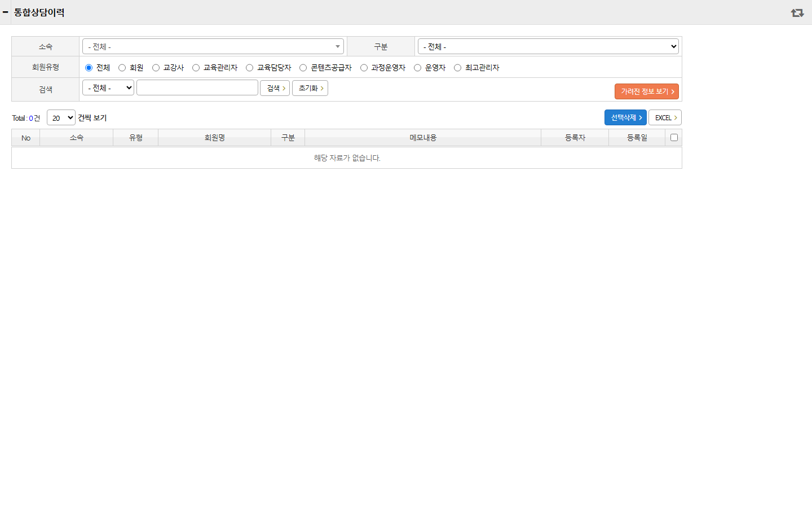Click the 통합상담이력 panel title
Image resolution: width=812 pixels, height=508 pixels.
pos(39,12)
